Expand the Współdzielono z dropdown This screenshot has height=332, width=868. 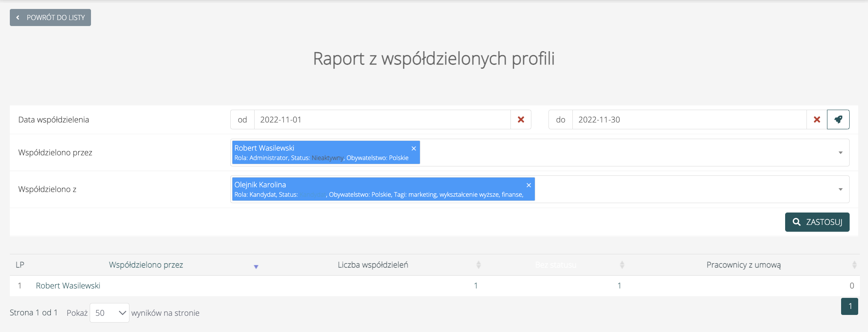pos(840,189)
